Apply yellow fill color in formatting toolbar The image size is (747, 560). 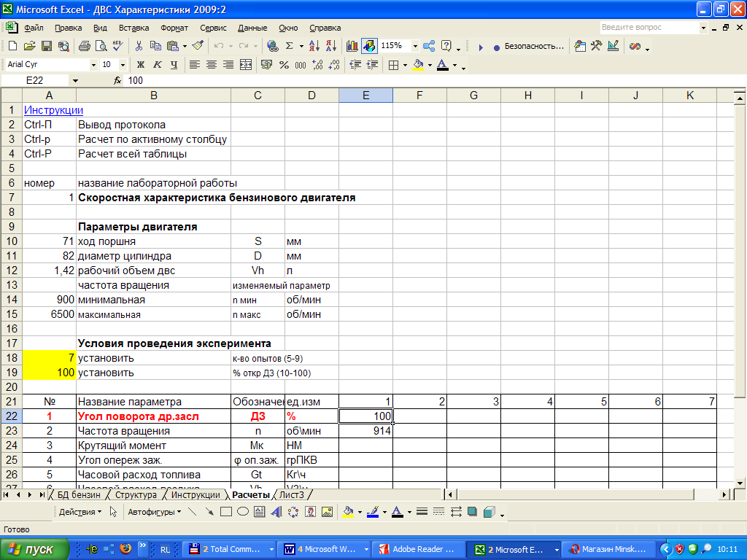418,65
